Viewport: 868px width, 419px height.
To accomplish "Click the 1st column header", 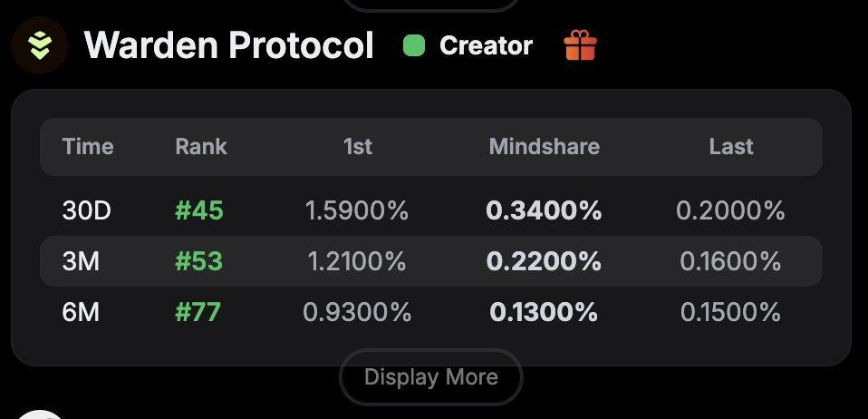I will [357, 147].
